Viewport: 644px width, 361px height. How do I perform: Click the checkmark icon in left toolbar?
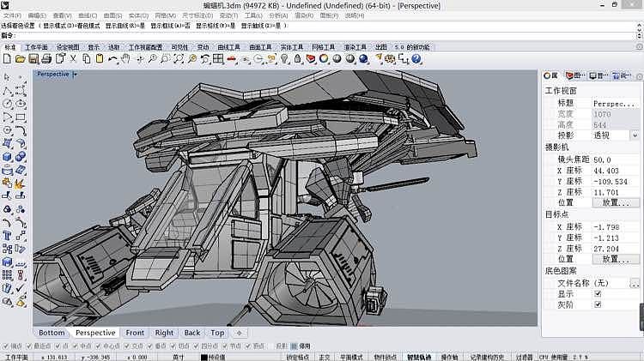(x=20, y=288)
